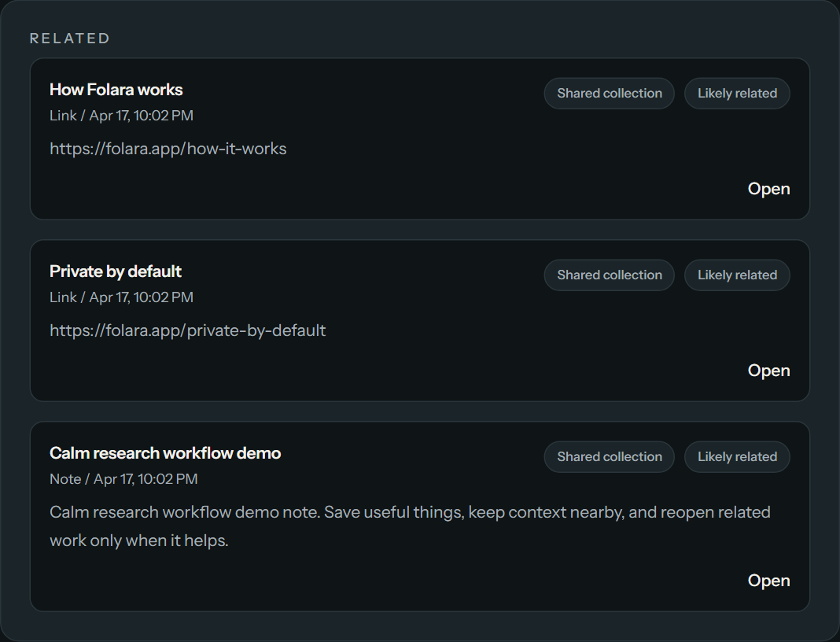Click the Likely related badge on the demo note
Viewport: 840px width, 642px height.
click(737, 456)
